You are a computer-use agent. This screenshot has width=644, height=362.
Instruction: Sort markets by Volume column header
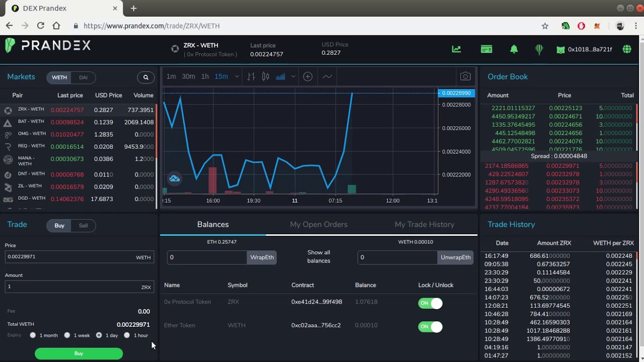point(143,95)
